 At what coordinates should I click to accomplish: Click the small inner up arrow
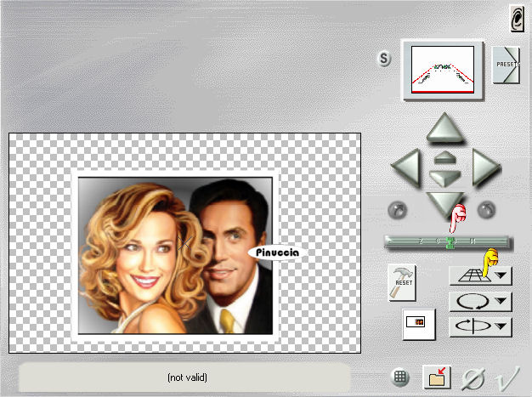[444, 157]
